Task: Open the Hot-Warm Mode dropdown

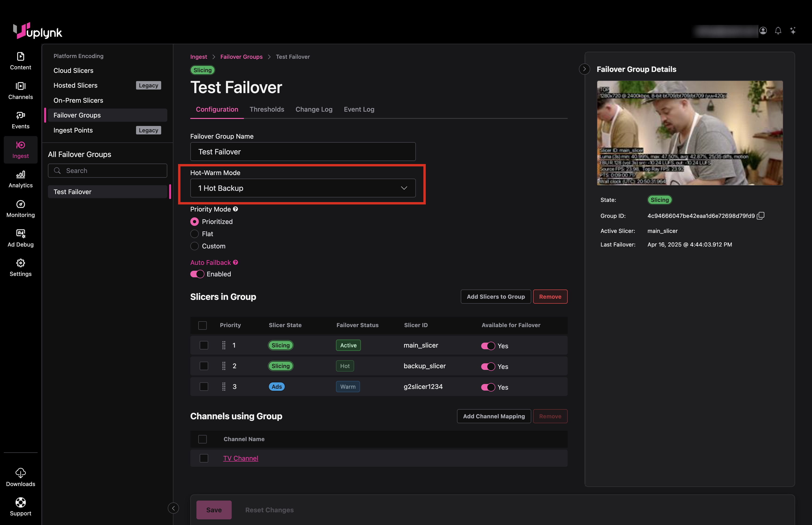Action: (x=303, y=188)
